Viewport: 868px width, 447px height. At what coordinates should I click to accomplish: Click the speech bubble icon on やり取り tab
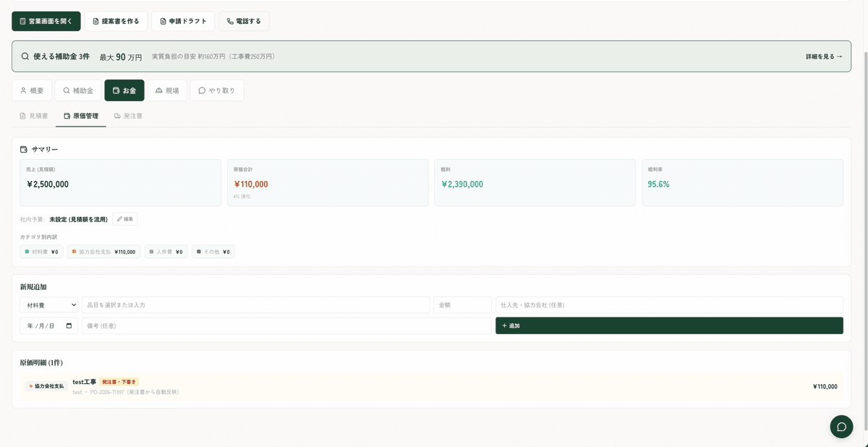coord(202,90)
